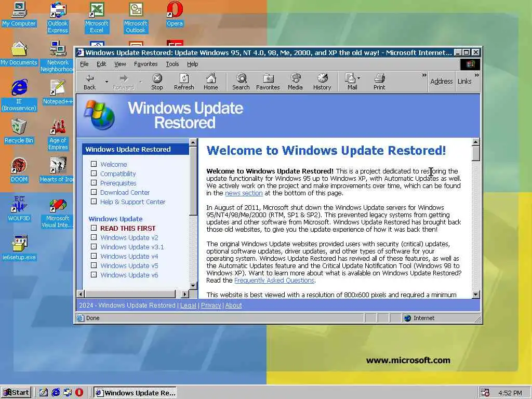The width and height of the screenshot is (532, 399).
Task: Open READ THIS FIRST link
Action: [128, 229]
